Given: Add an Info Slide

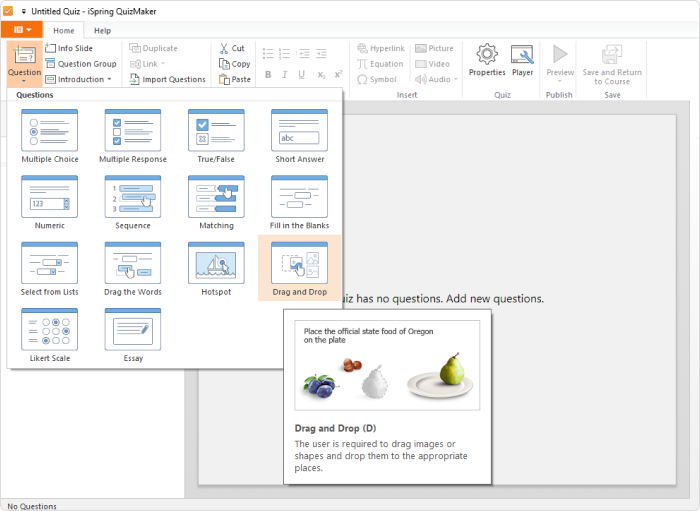Looking at the screenshot, I should pyautogui.click(x=69, y=48).
